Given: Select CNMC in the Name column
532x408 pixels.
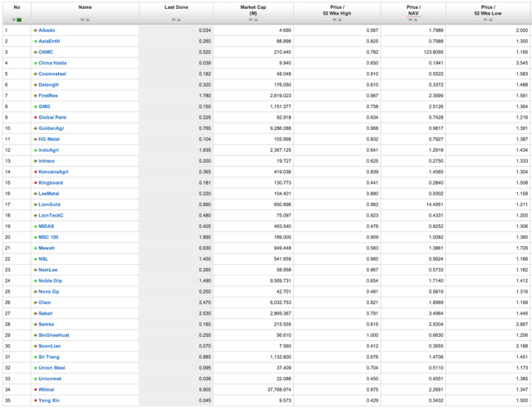Looking at the screenshot, I should click(46, 52).
